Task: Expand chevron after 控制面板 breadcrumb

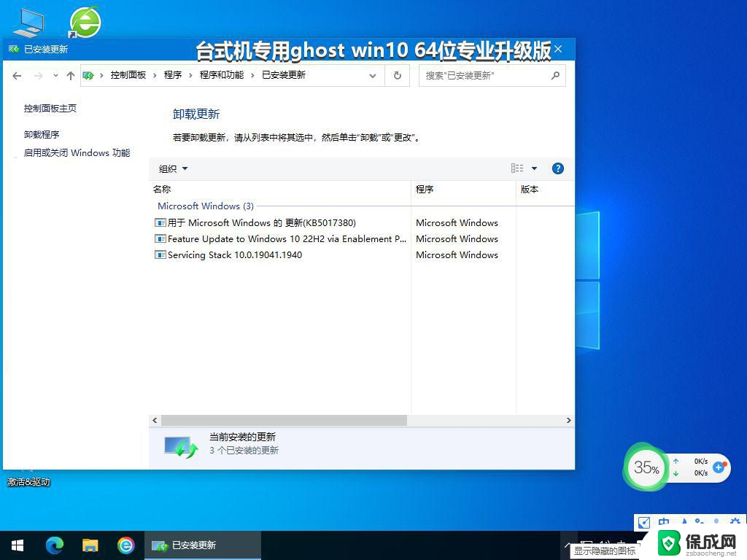Action: point(155,75)
